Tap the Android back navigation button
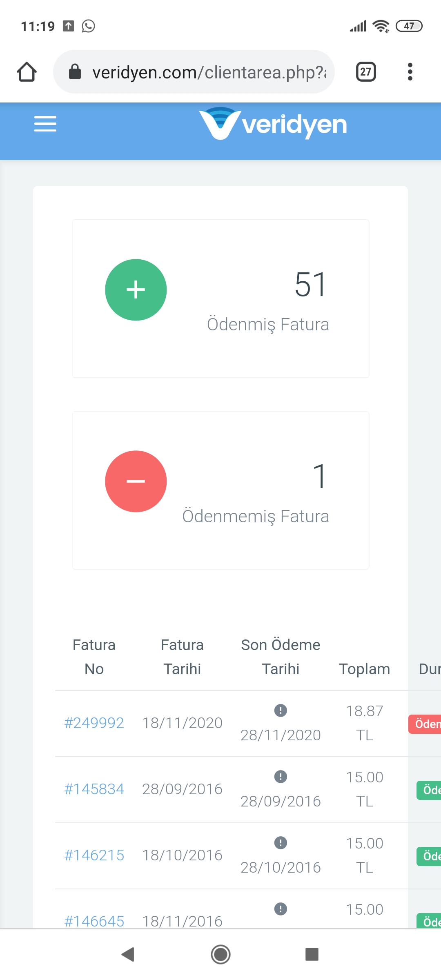 point(128,954)
